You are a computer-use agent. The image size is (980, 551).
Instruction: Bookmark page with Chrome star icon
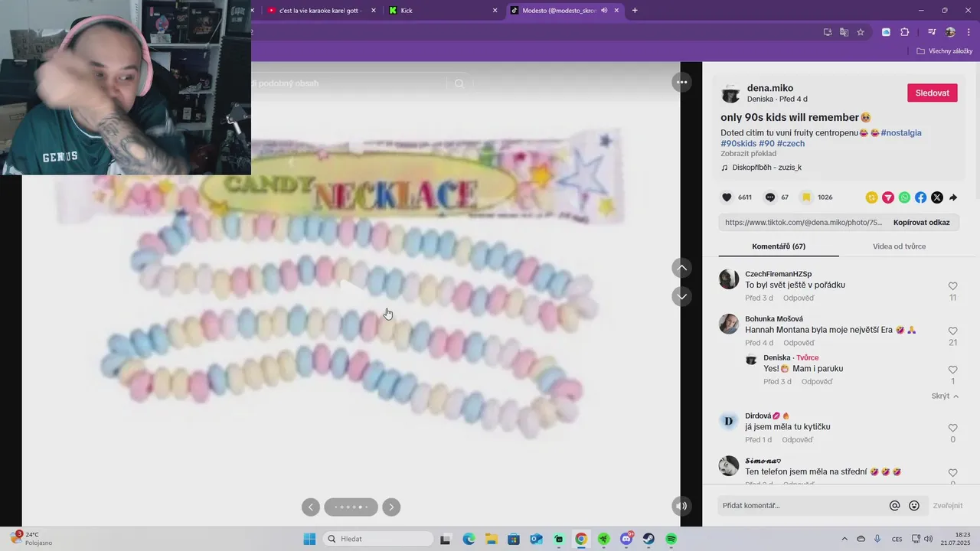tap(861, 32)
